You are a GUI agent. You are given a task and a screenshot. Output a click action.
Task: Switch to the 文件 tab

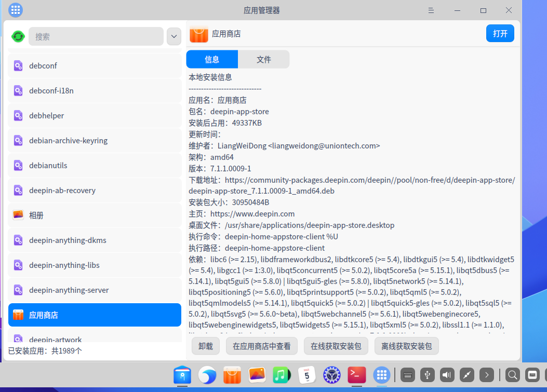click(264, 59)
